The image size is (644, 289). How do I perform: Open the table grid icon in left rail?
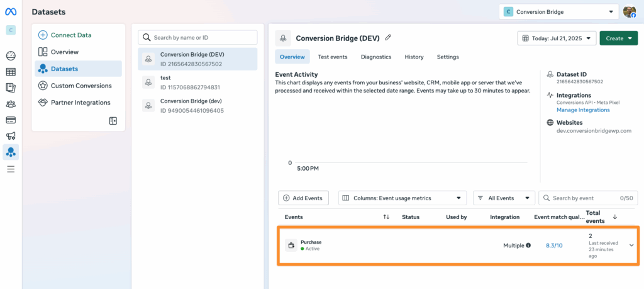click(11, 72)
